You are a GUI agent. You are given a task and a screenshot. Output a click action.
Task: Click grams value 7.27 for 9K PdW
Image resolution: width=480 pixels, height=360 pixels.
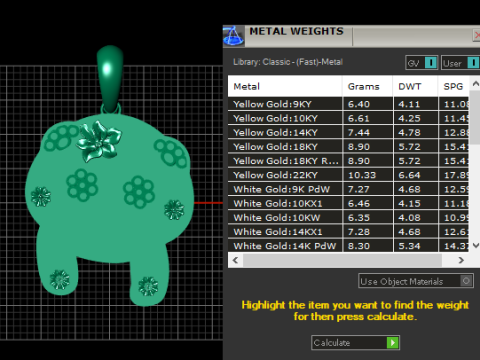tap(359, 189)
